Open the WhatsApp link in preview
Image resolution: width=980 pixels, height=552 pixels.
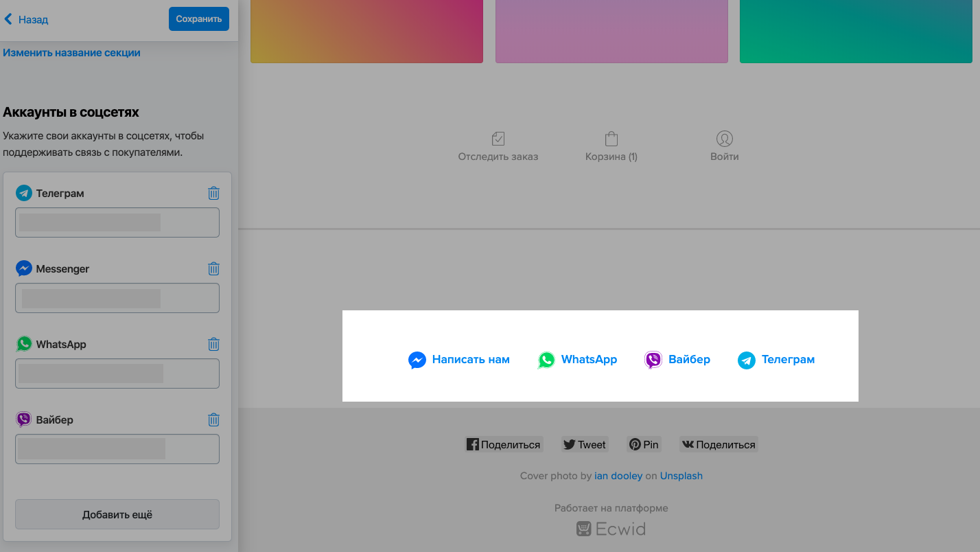click(x=589, y=359)
